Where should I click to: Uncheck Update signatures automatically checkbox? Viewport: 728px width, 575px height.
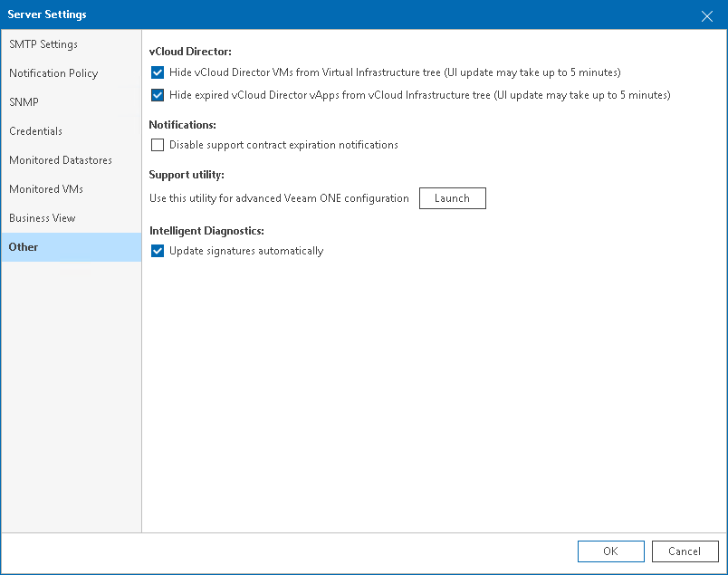coord(158,251)
